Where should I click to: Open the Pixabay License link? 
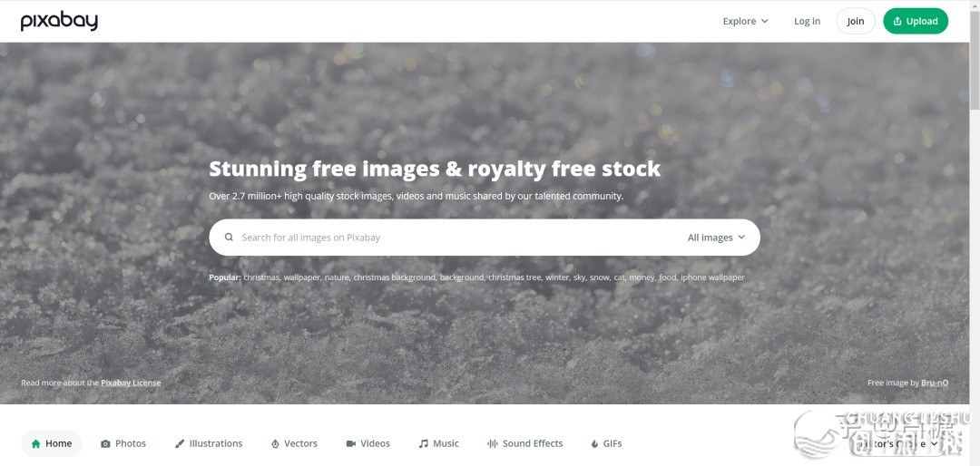click(131, 383)
